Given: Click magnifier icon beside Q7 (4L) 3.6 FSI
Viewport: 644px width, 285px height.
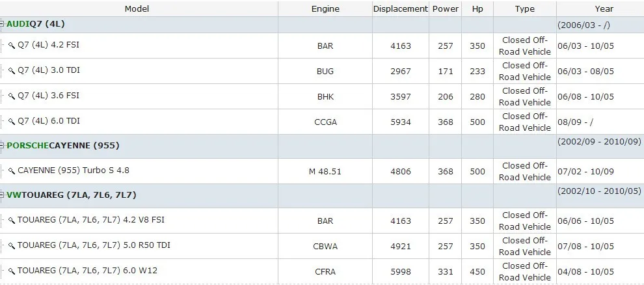Looking at the screenshot, I should pos(12,96).
